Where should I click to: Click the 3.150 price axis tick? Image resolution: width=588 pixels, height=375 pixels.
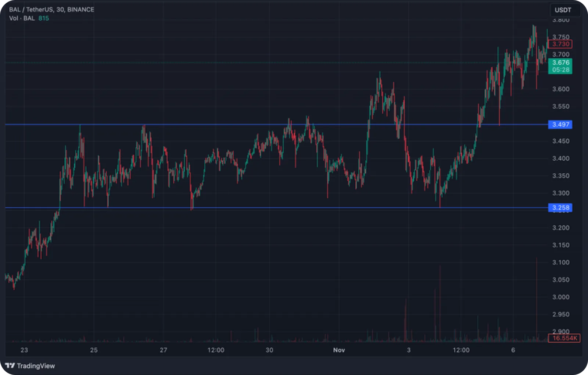tap(561, 245)
